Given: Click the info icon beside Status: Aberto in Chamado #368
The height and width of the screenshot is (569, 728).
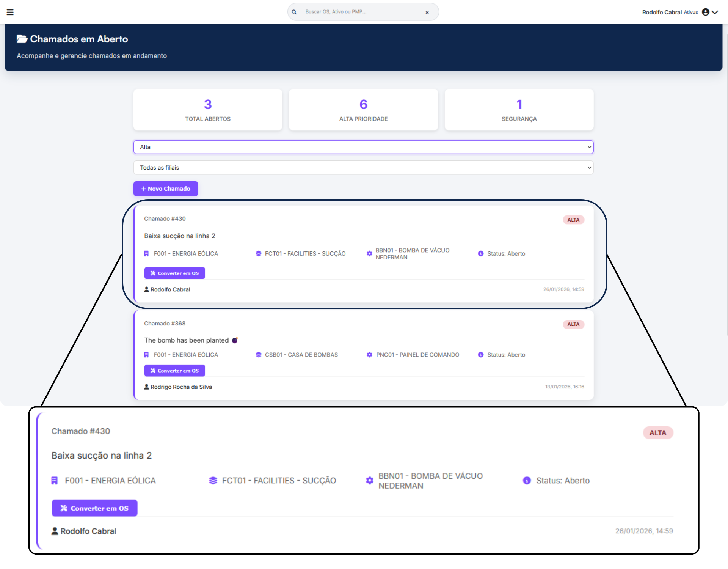Looking at the screenshot, I should [x=480, y=355].
